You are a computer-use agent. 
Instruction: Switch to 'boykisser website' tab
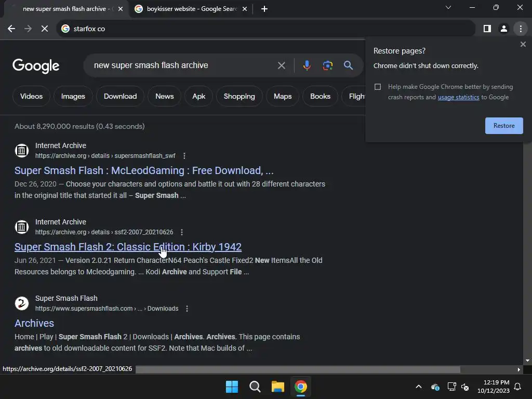pyautogui.click(x=191, y=9)
